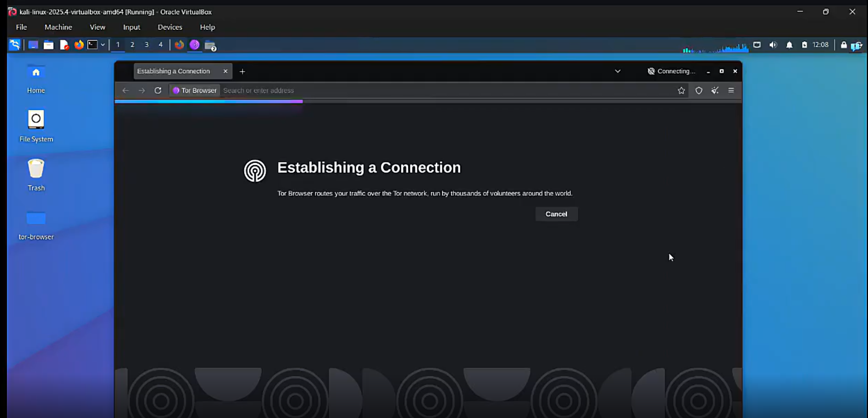This screenshot has width=868, height=418.
Task: Expand the terminal launcher dropdown arrow
Action: (103, 45)
